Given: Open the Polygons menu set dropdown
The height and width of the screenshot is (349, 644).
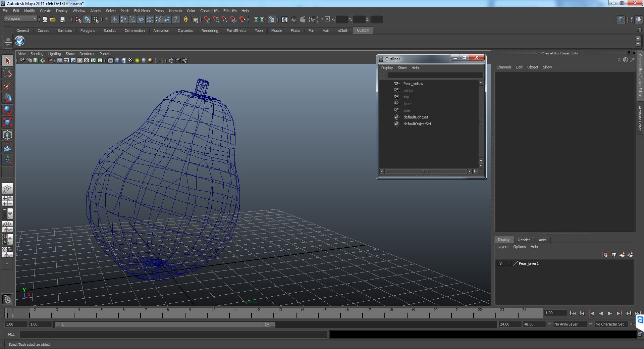Looking at the screenshot, I should (35, 18).
